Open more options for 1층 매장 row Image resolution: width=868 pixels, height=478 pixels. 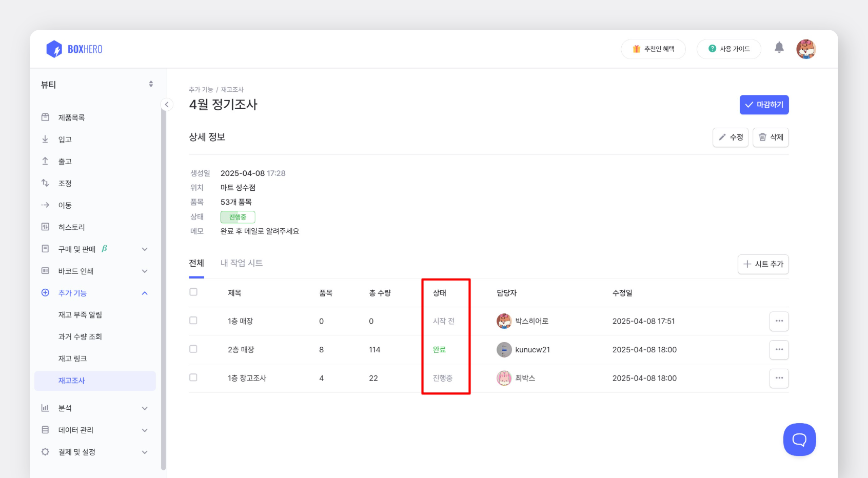tap(779, 321)
